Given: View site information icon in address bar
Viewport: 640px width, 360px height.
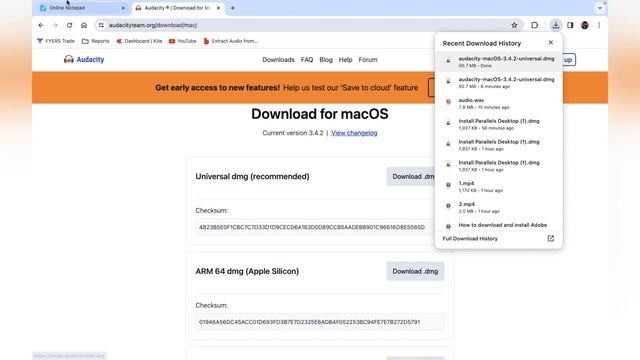Looking at the screenshot, I should click(101, 25).
